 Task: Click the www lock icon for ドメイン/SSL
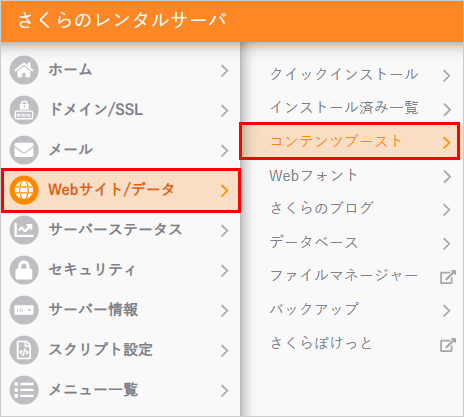24,110
